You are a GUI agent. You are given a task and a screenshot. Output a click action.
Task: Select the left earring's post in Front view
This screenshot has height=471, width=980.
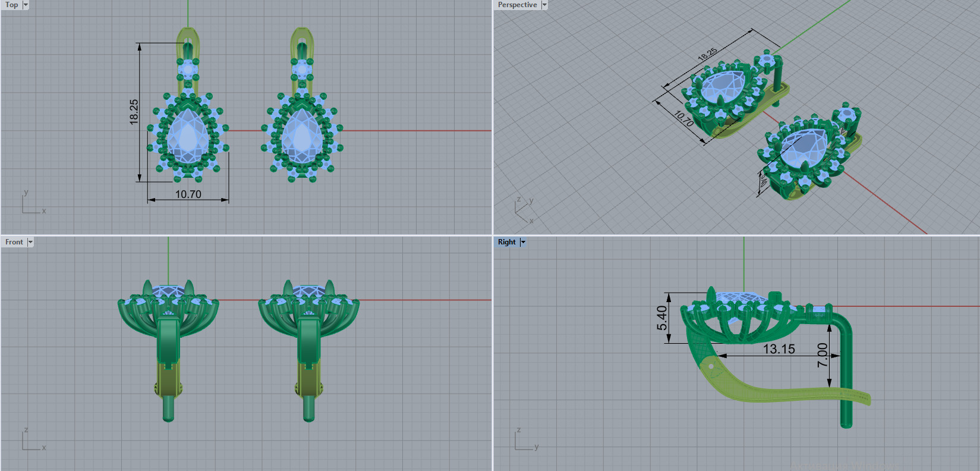tap(168, 408)
